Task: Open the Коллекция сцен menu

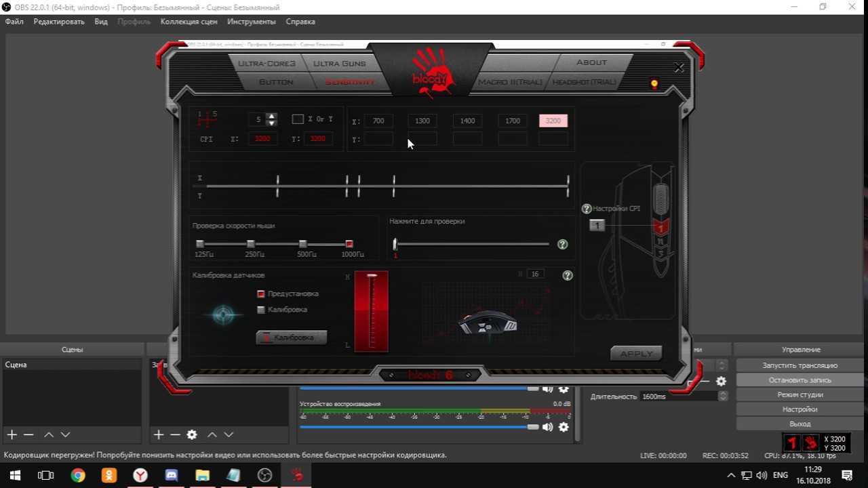Action: click(189, 22)
